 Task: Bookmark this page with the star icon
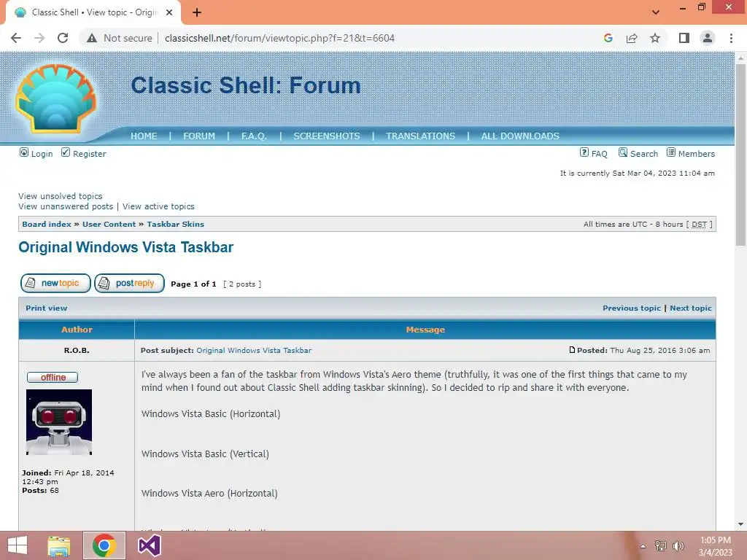pos(655,38)
